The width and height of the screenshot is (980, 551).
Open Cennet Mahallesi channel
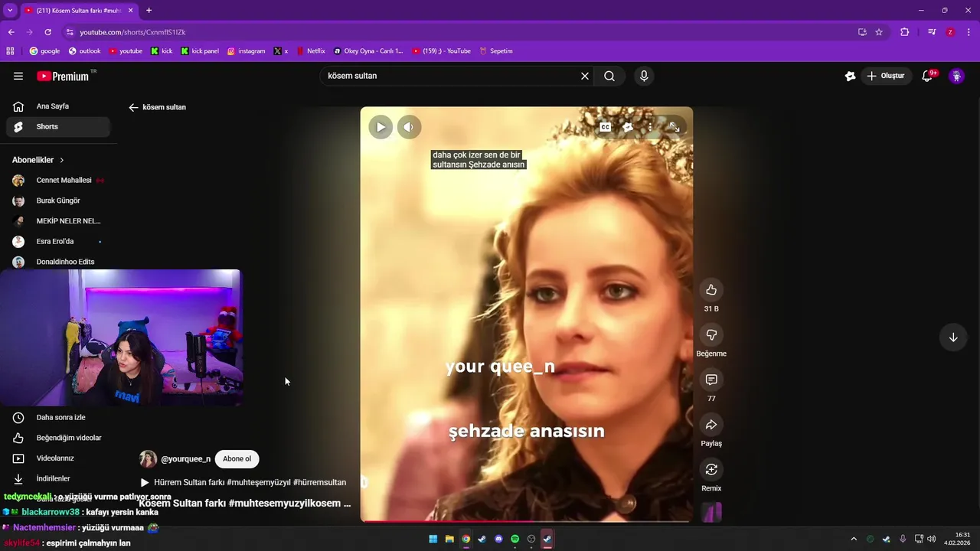click(59, 181)
